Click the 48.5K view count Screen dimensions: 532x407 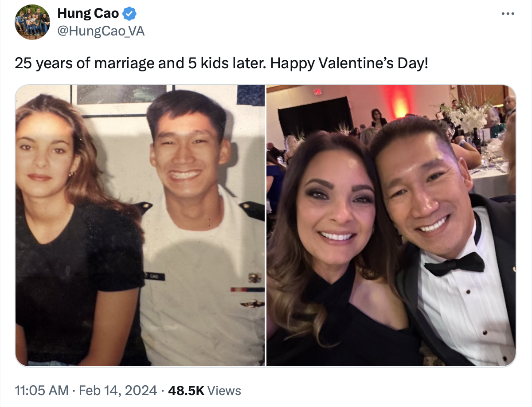(x=186, y=391)
